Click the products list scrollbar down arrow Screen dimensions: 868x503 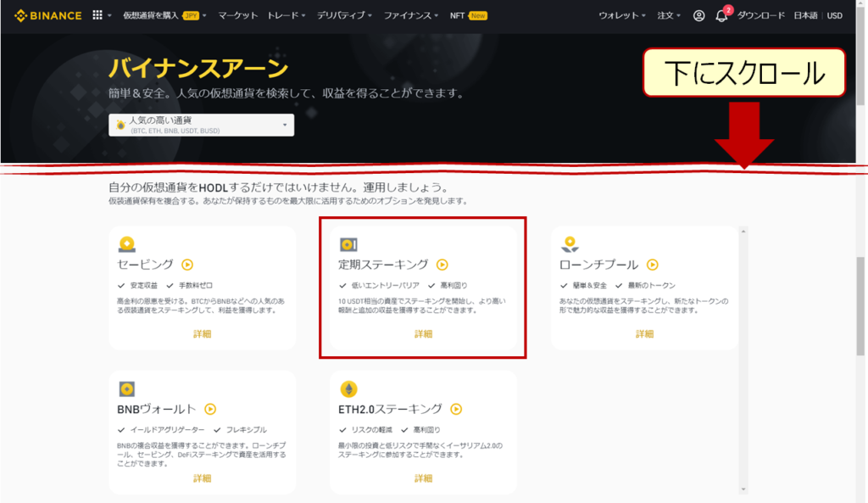743,489
